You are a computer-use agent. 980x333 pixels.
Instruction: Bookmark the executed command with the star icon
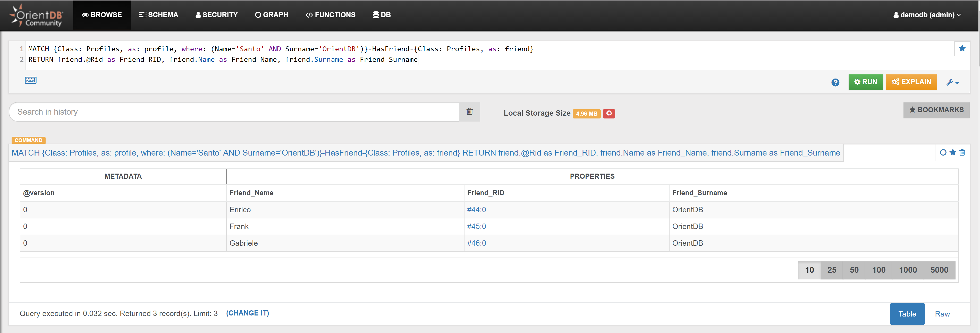pyautogui.click(x=953, y=152)
